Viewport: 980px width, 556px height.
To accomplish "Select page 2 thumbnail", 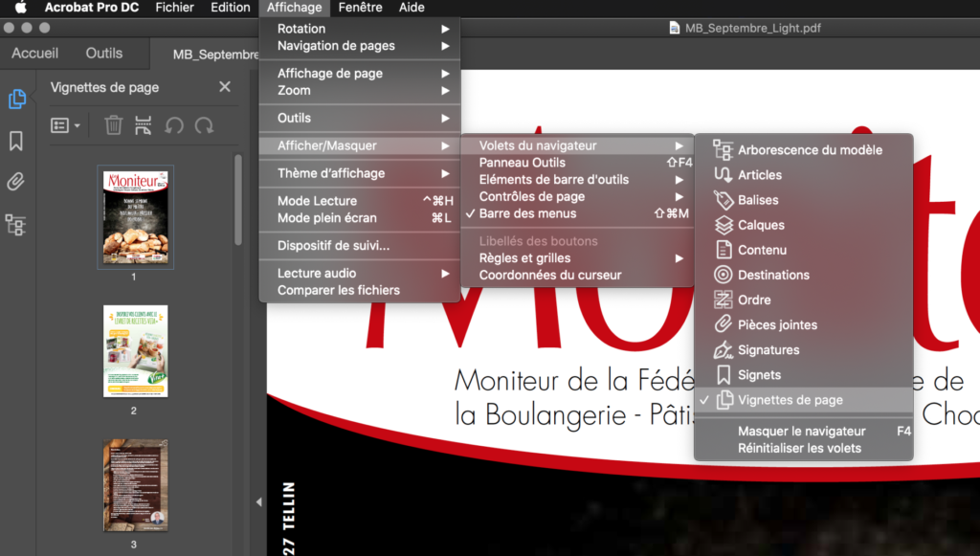I will tap(135, 351).
